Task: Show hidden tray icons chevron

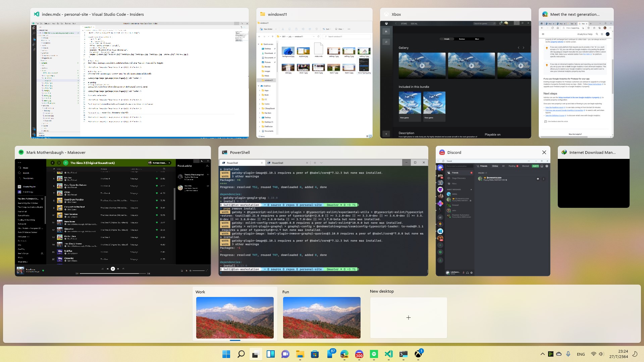Action: pyautogui.click(x=542, y=354)
